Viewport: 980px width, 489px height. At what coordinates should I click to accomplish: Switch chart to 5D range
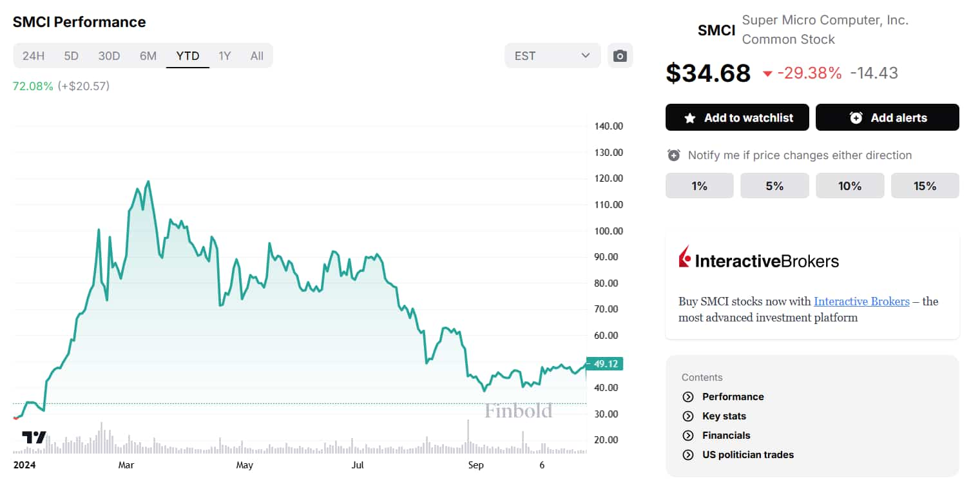[x=71, y=55]
